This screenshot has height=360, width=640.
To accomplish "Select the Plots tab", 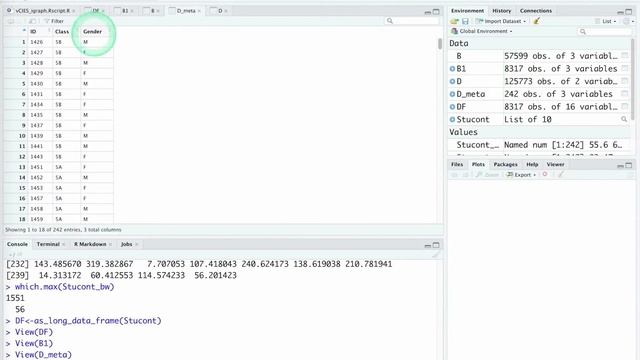I will pyautogui.click(x=478, y=164).
